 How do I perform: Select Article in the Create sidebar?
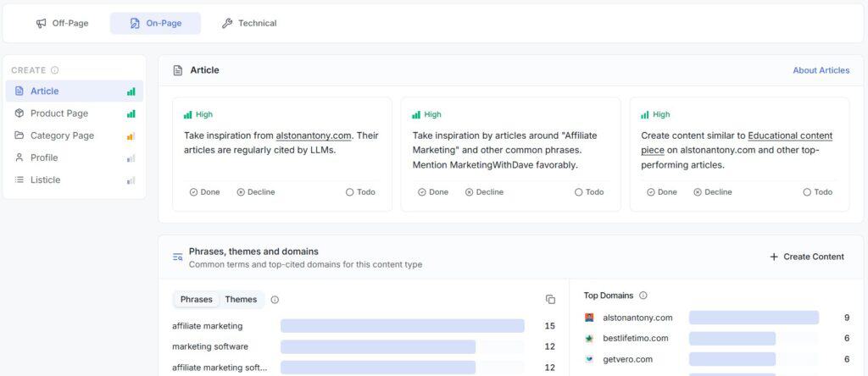pyautogui.click(x=75, y=91)
